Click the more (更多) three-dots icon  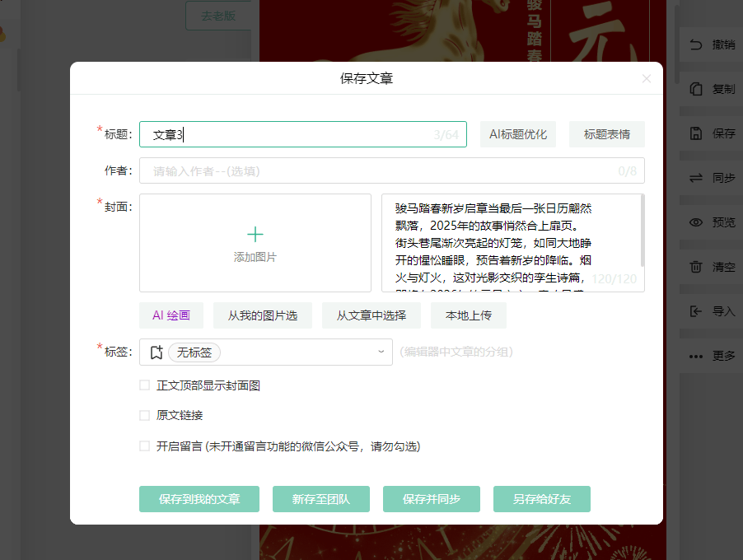[x=696, y=357]
